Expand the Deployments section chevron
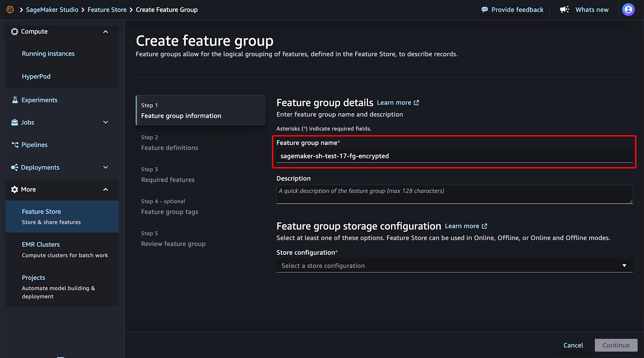The image size is (644, 358). click(106, 168)
